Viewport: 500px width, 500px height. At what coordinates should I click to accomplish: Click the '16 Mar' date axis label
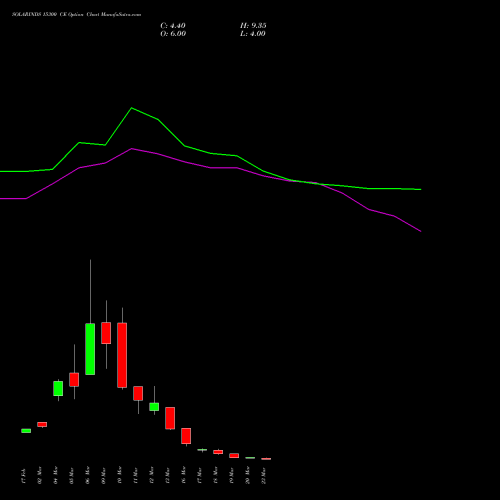183,476
